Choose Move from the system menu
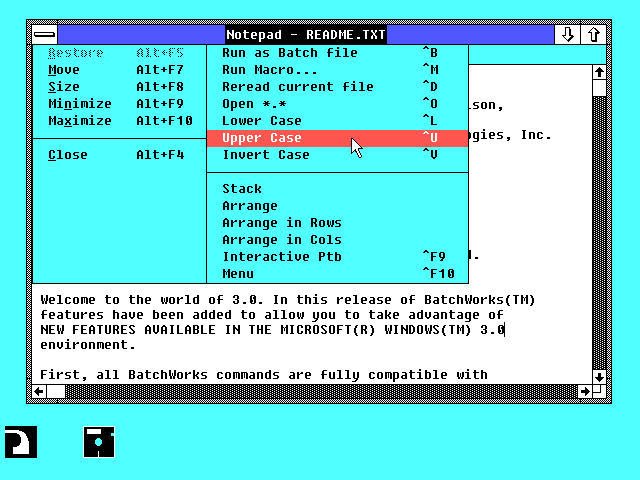This screenshot has width=640, height=480. pyautogui.click(x=119, y=70)
